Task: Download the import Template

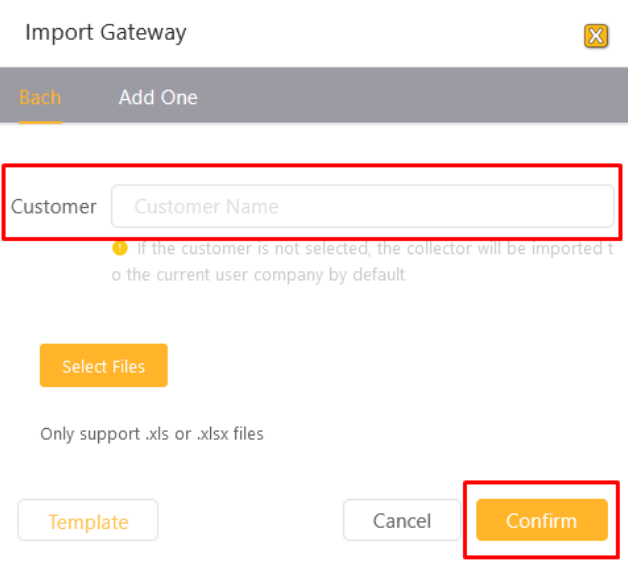Action: tap(88, 520)
